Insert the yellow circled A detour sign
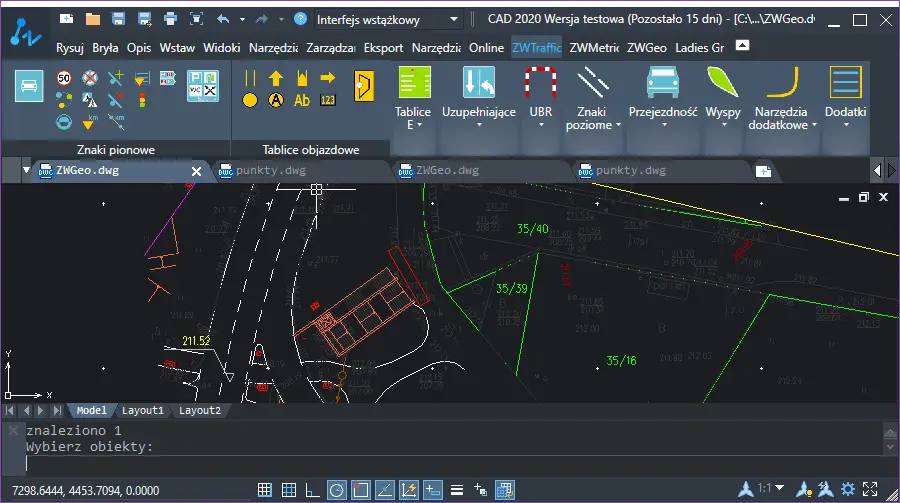The image size is (900, 503). [x=276, y=100]
